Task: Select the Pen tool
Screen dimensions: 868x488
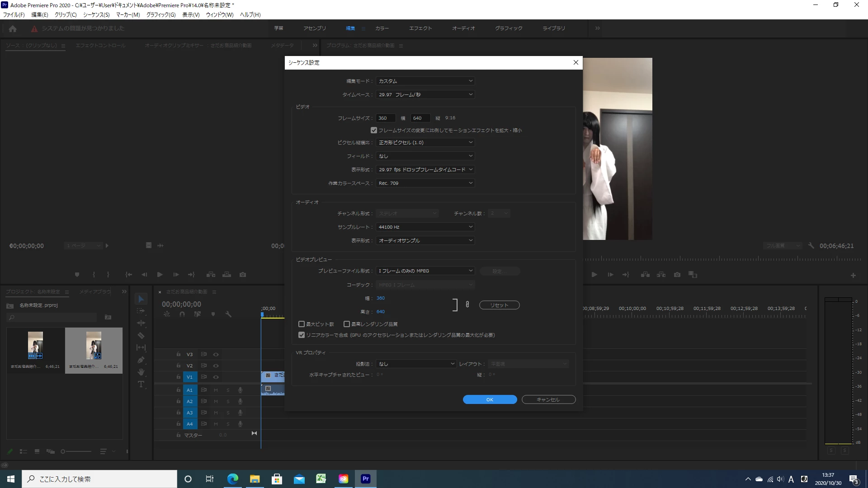Action: (x=141, y=360)
